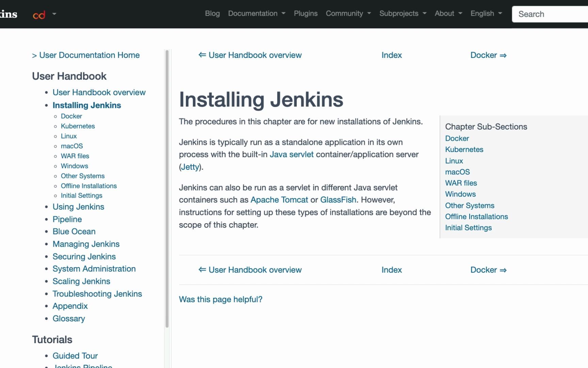Viewport: 588px width, 368px height.
Task: Click inside the Search input field
Action: point(550,14)
